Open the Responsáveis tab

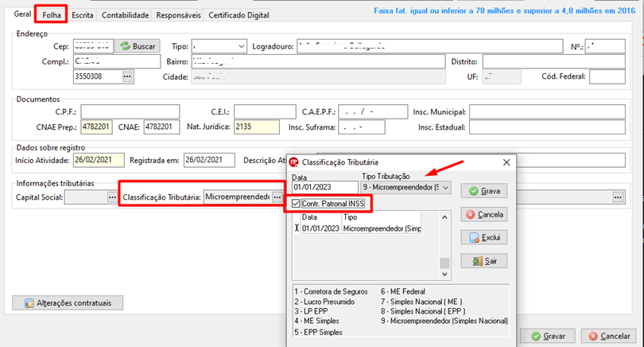pos(179,15)
